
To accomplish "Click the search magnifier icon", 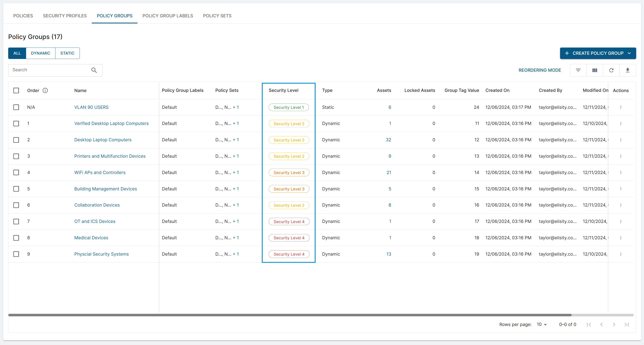I will (x=94, y=70).
